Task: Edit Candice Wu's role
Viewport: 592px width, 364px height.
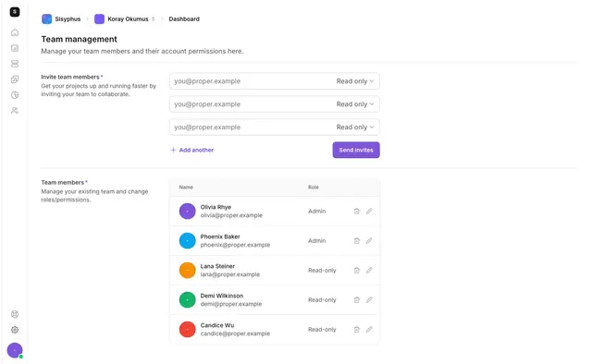Action: [369, 329]
